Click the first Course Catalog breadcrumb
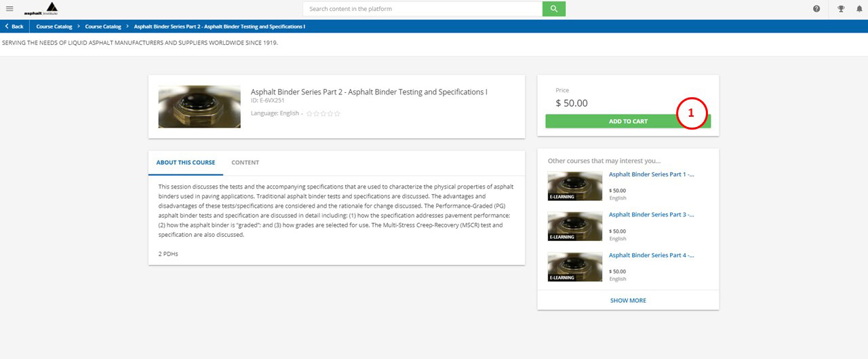 (x=54, y=26)
